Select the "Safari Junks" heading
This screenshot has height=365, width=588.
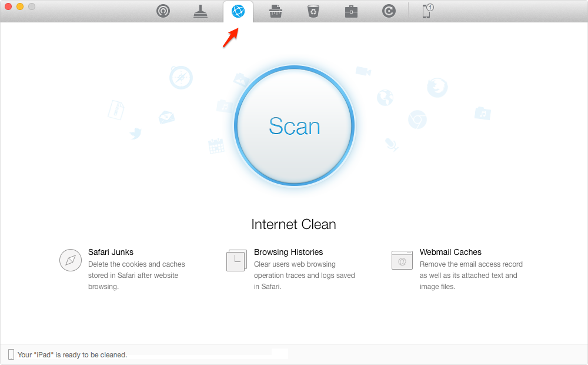[111, 252]
